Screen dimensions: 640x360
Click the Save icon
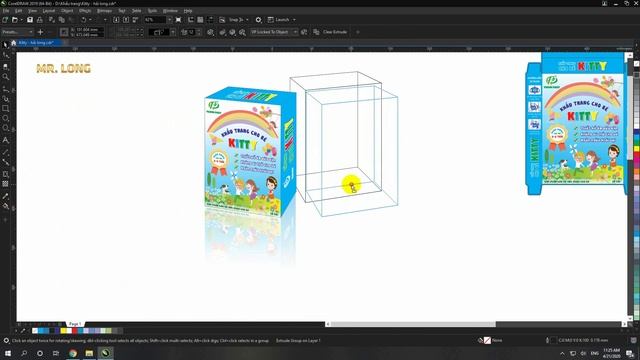pyautogui.click(x=30, y=20)
